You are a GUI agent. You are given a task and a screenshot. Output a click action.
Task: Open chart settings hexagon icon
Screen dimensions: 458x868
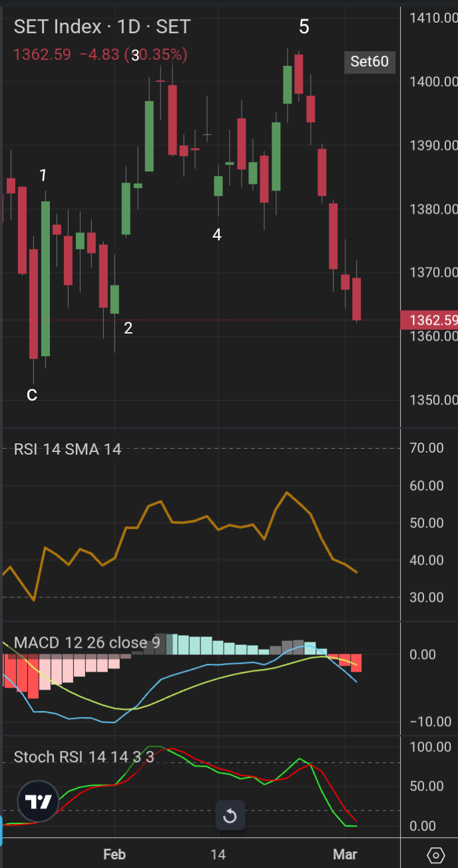[435, 855]
